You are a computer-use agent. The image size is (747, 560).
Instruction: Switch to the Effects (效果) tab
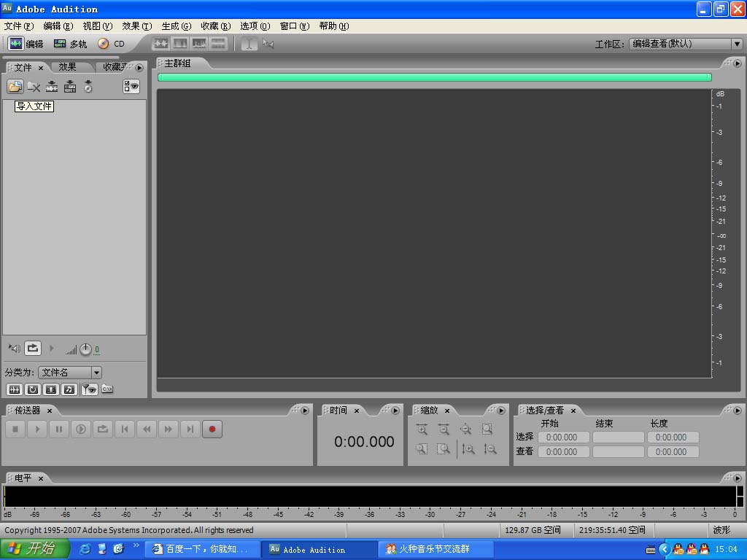pyautogui.click(x=68, y=67)
